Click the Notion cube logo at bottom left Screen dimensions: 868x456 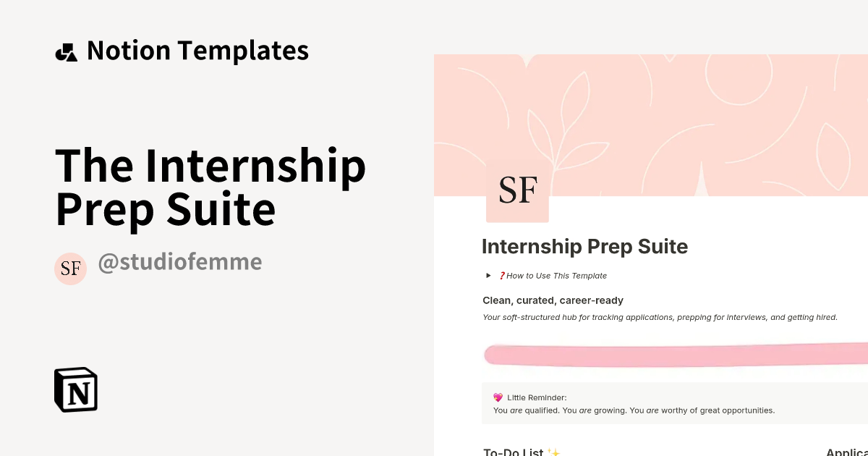75,389
